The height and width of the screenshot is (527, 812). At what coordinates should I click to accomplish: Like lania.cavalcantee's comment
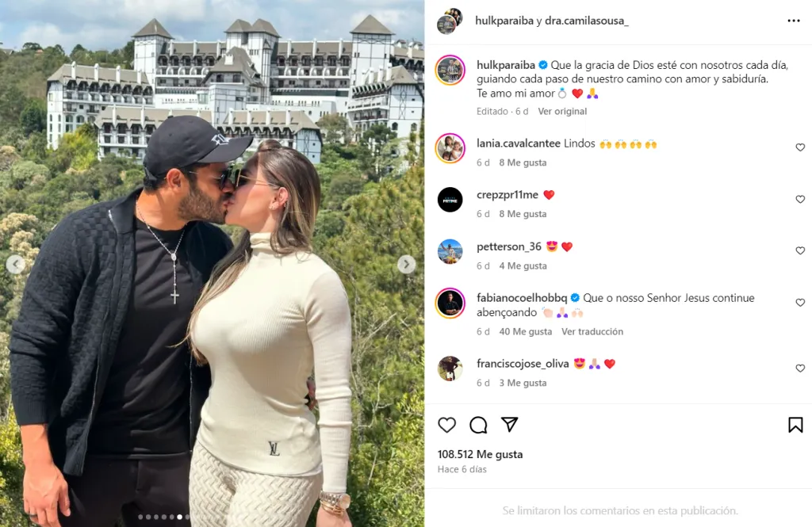click(800, 147)
